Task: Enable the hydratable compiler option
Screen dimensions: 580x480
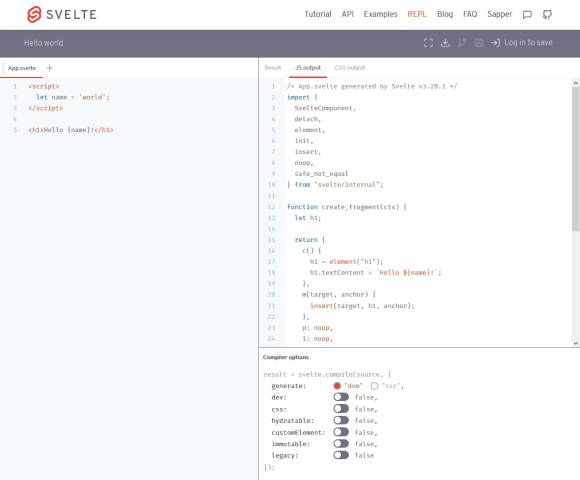Action: (x=341, y=420)
